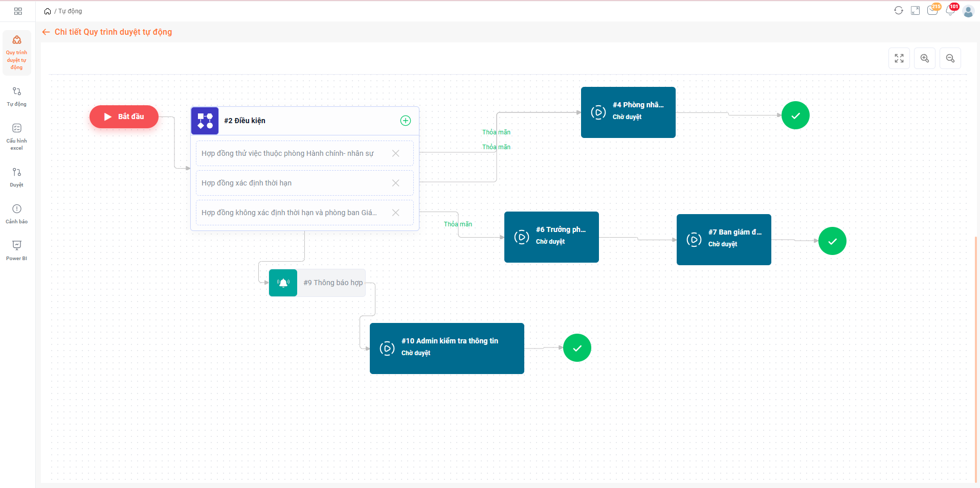Screen dimensions: 980x488
Task: Click the green end checkmark after #7 node
Action: pyautogui.click(x=832, y=241)
